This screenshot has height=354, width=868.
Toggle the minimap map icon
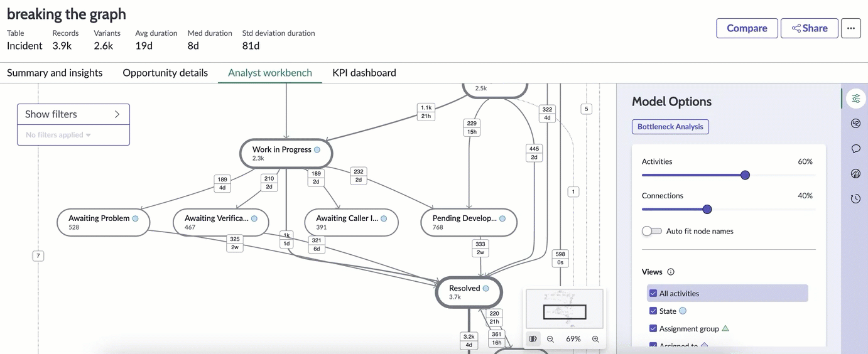pyautogui.click(x=533, y=339)
